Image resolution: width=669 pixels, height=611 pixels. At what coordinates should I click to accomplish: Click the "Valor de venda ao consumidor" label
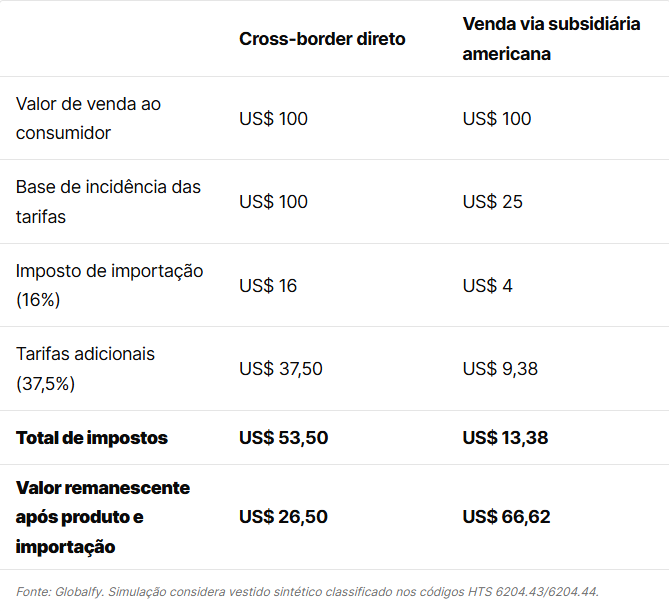(88, 118)
